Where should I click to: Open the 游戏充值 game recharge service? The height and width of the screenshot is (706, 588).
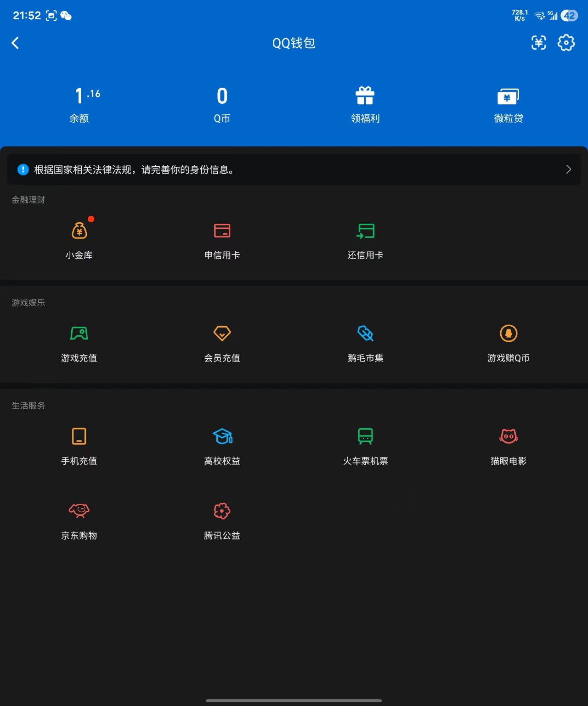tap(79, 340)
